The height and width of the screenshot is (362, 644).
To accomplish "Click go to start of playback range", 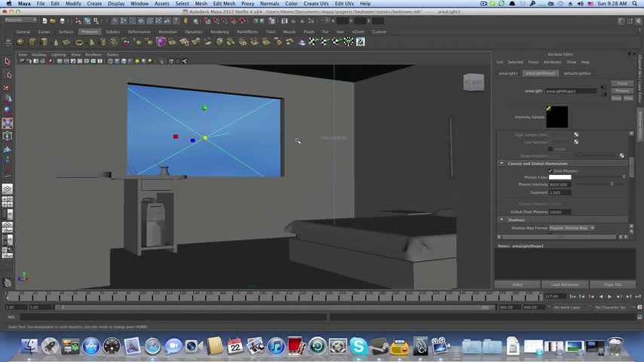I will (572, 296).
